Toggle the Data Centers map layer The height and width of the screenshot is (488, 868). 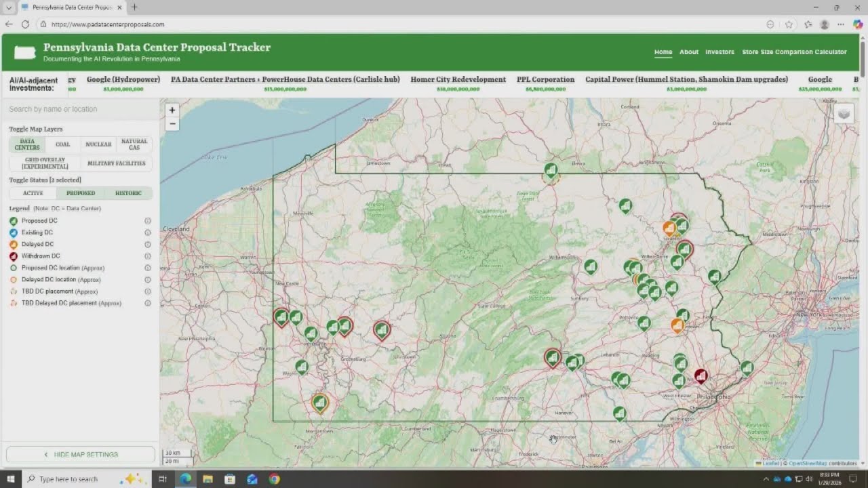tap(27, 144)
